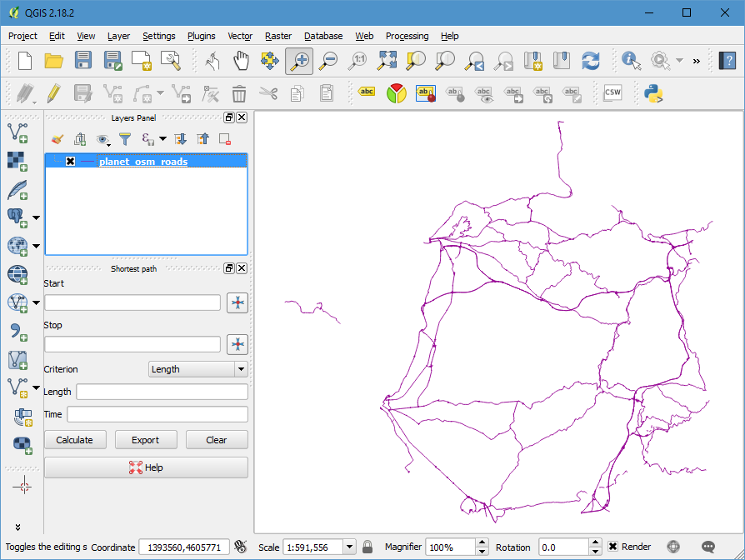Remove the selected layer via Layers Panel icon
The width and height of the screenshot is (745, 560).
(225, 139)
